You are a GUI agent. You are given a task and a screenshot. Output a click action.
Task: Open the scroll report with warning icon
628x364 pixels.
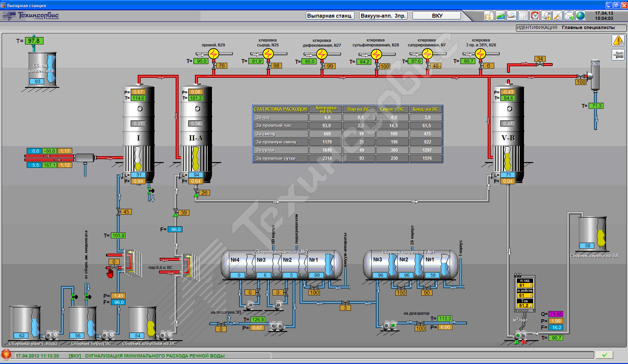546,15
